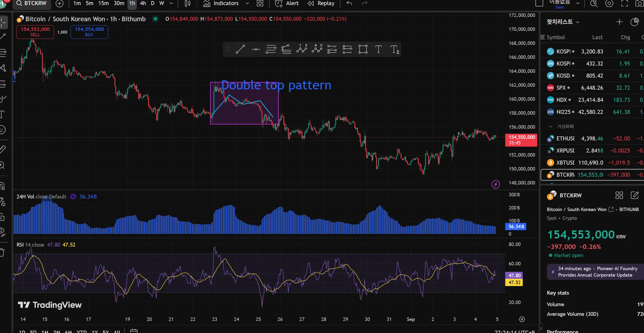Take a chart snapshot with camera icon
Viewport: 644px width, 333px height.
(x=639, y=3)
